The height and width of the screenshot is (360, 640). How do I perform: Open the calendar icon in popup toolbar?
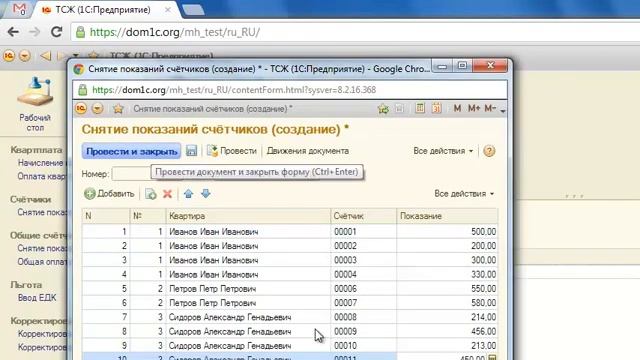pyautogui.click(x=436, y=108)
